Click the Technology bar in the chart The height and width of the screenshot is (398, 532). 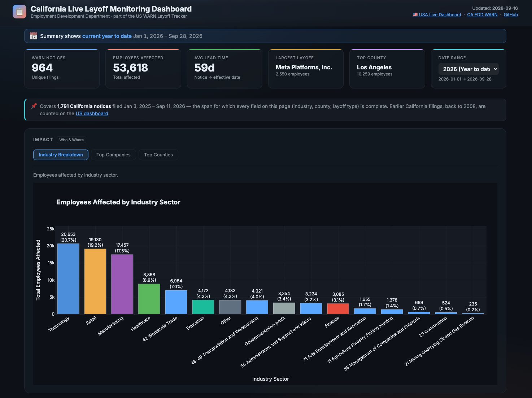coord(68,279)
